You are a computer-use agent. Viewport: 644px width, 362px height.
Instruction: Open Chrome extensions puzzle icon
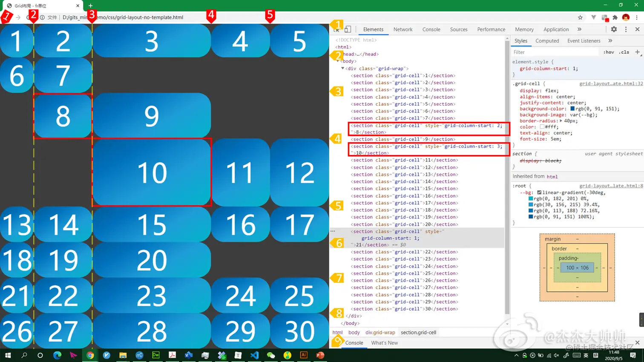click(x=615, y=17)
